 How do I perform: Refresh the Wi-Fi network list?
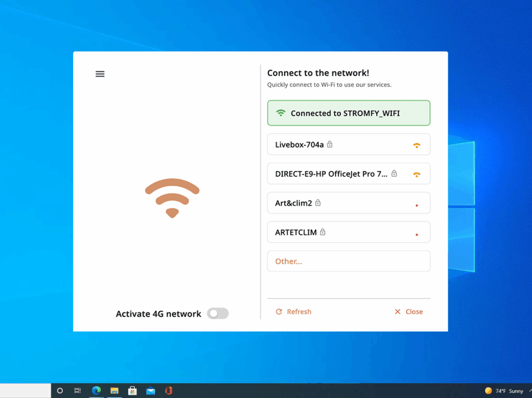pyautogui.click(x=294, y=312)
